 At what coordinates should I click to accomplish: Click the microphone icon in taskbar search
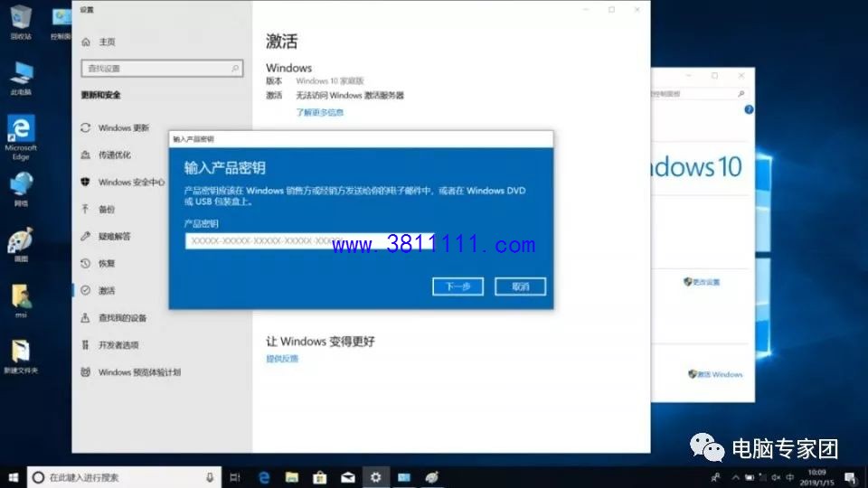pyautogui.click(x=210, y=477)
